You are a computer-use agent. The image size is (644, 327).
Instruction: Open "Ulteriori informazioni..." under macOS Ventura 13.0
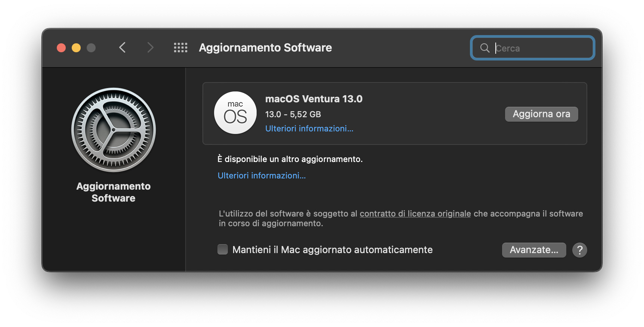(309, 129)
